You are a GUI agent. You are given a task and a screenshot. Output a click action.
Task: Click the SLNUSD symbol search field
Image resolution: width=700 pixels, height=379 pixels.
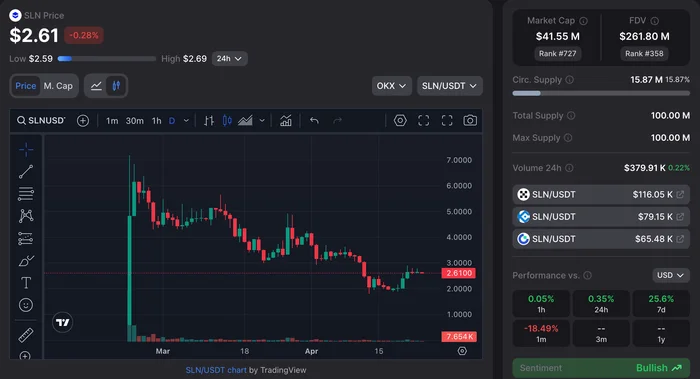(x=42, y=121)
